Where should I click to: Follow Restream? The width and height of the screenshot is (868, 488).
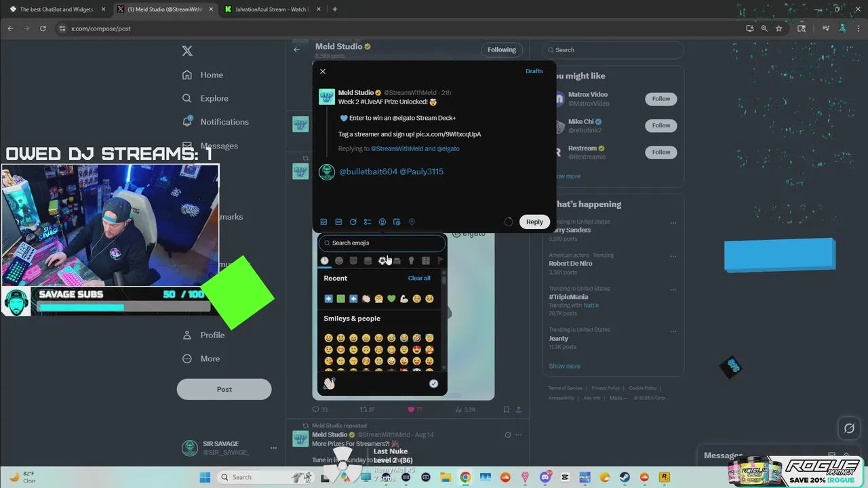(661, 152)
